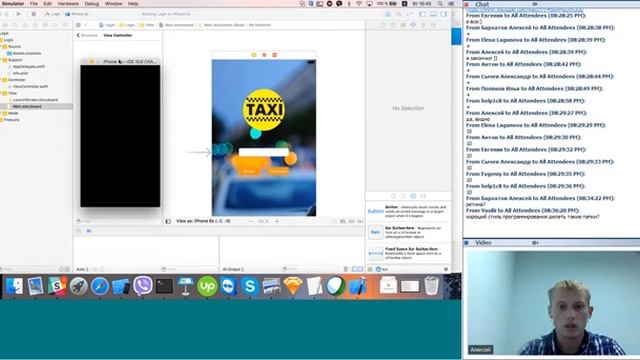
Task: Click the Exit scene dock icon
Action: 274,55
